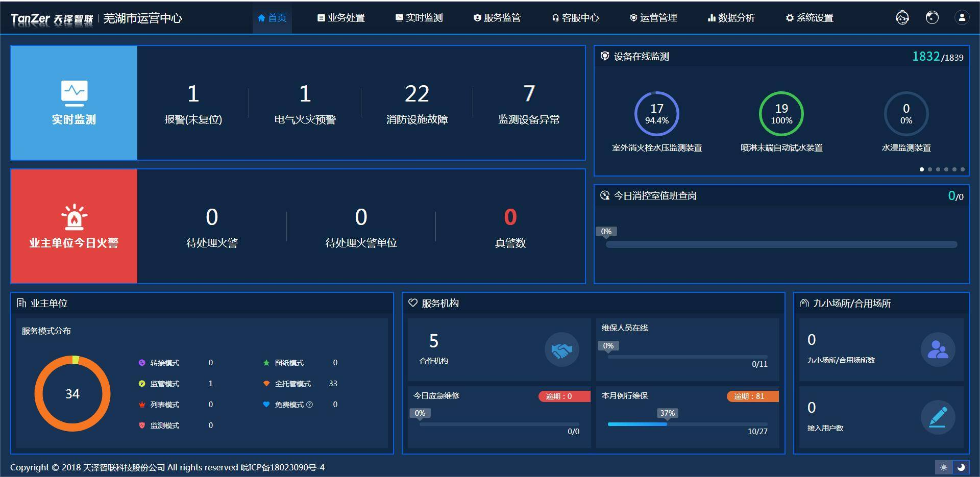The height and width of the screenshot is (477, 980).
Task: Switch to the 数据分析 tab
Action: point(731,18)
